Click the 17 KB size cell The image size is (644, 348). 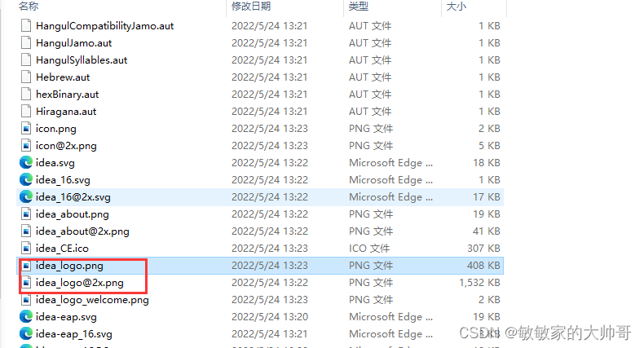click(x=487, y=197)
